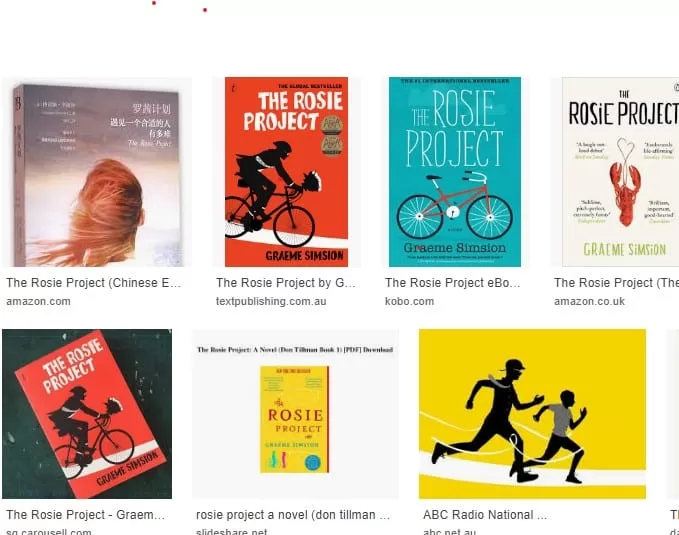Screen dimensions: 679x535
Task: Open the red cyclist Rosie Project cover
Action: [286, 172]
